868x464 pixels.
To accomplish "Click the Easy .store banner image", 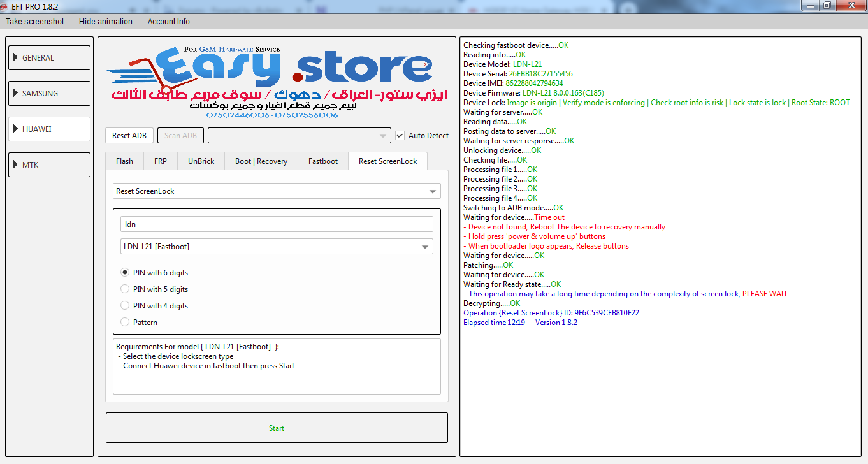I will 277,82.
